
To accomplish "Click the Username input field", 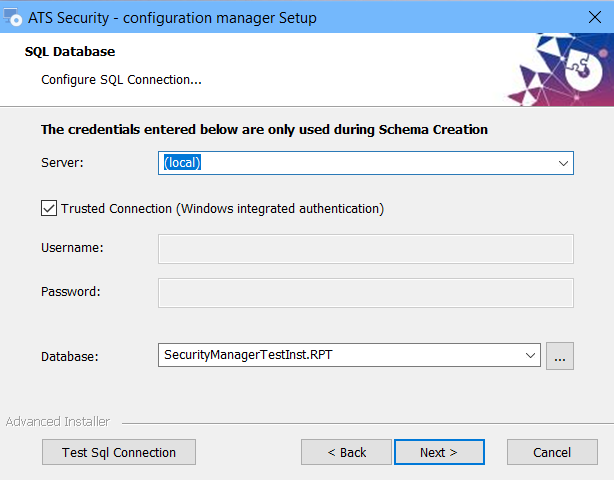I will point(366,249).
